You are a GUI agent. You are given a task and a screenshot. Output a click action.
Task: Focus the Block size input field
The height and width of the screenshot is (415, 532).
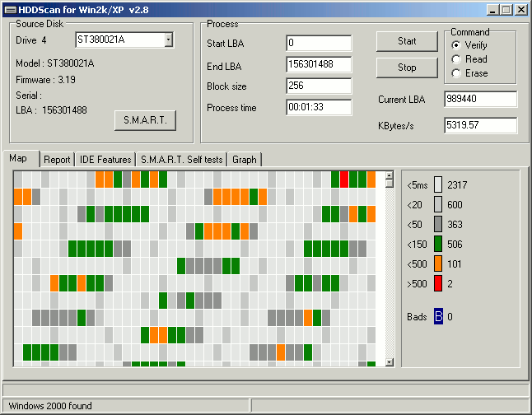tap(318, 86)
